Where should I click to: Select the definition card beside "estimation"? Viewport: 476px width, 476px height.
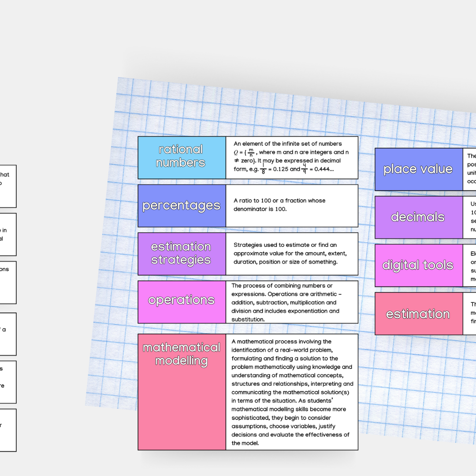[470, 313]
